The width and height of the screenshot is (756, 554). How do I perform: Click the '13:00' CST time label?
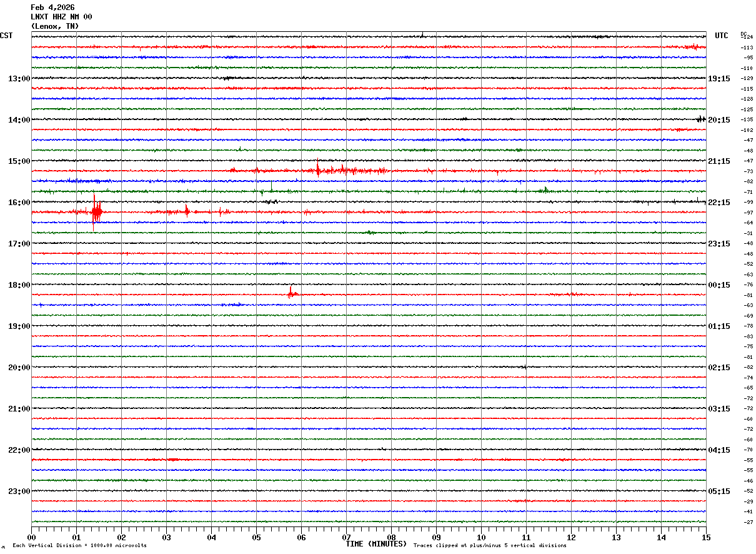pos(19,79)
